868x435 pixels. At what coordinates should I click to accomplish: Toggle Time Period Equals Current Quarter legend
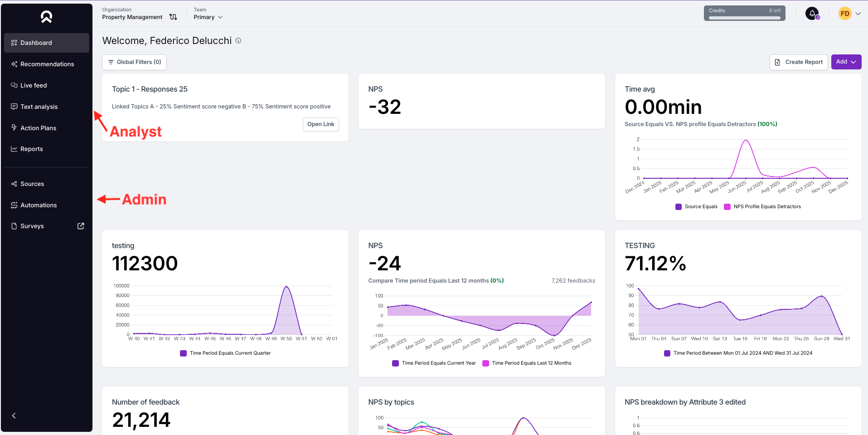pos(225,353)
